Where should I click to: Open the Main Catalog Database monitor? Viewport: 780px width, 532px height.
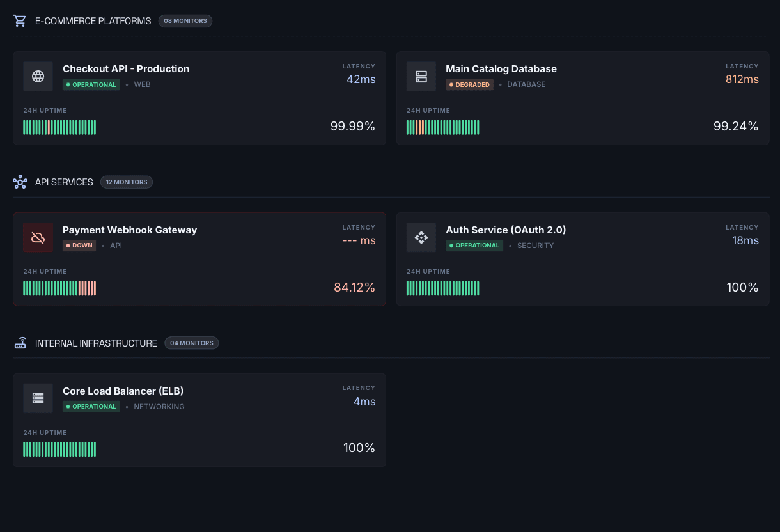coord(582,98)
